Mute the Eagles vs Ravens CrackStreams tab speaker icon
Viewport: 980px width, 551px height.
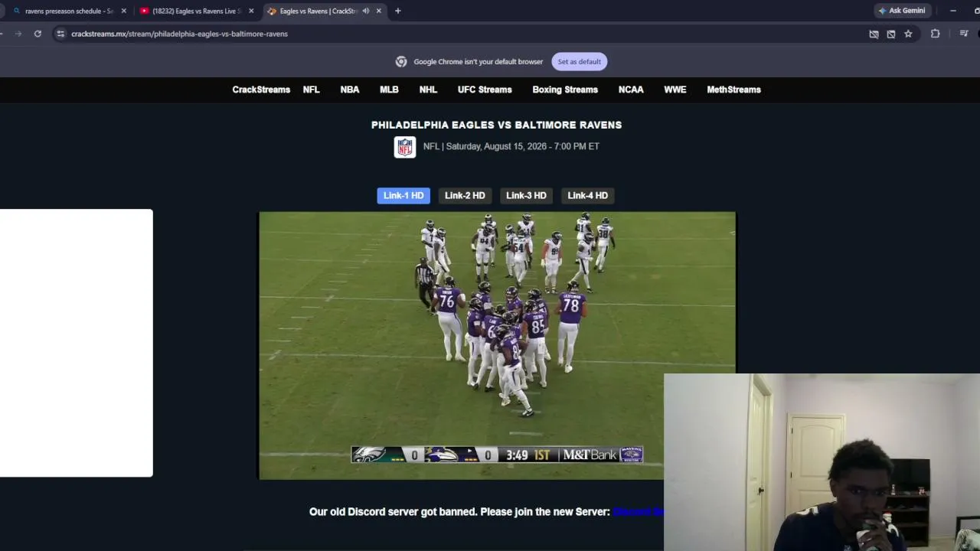coord(366,11)
